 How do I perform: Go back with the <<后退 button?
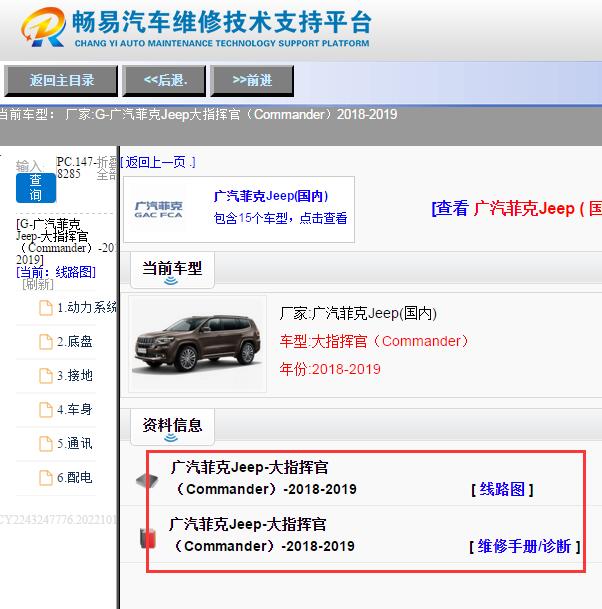coord(165,80)
